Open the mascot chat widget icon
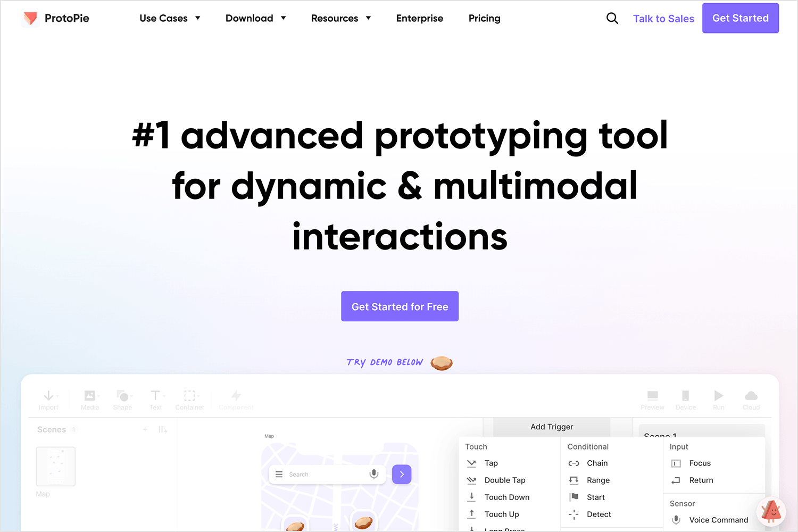 770,511
